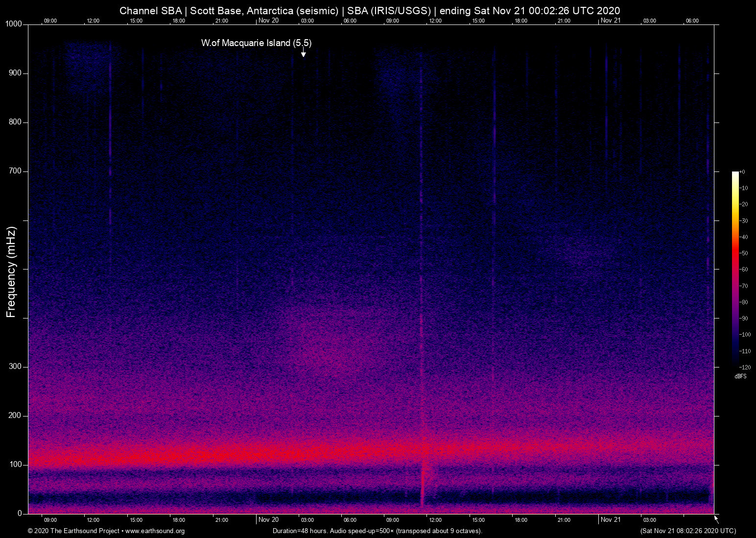
Task: Click the Frequency (mHz) axis label
Action: pos(11,270)
